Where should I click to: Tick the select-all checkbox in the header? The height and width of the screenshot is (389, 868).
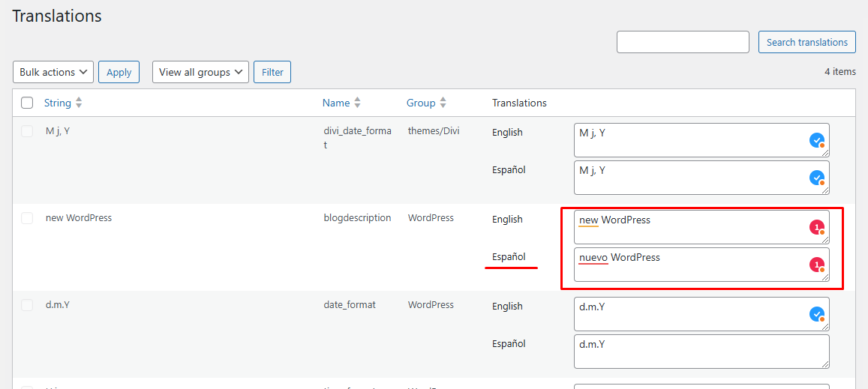coord(26,103)
